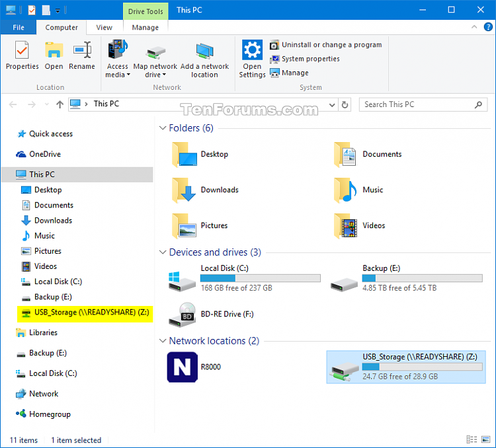Switch to Details view icon
Screen dimensions: 496x448
point(472,439)
